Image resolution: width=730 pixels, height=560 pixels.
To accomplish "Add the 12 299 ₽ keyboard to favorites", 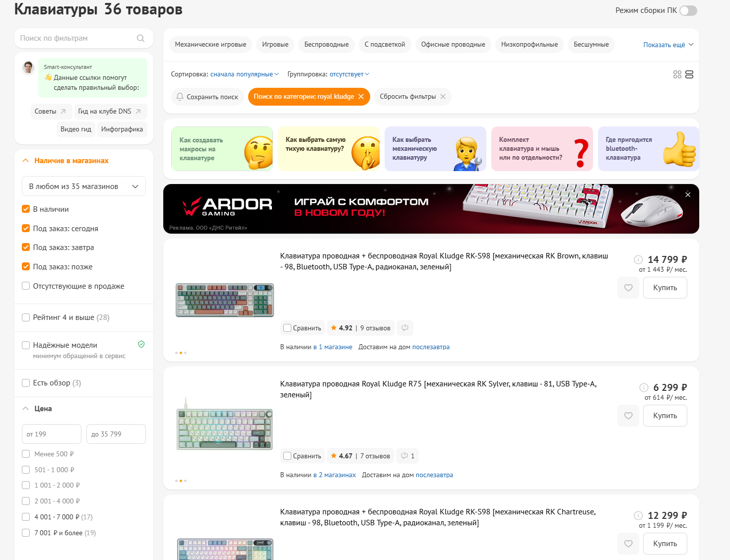I will [628, 544].
